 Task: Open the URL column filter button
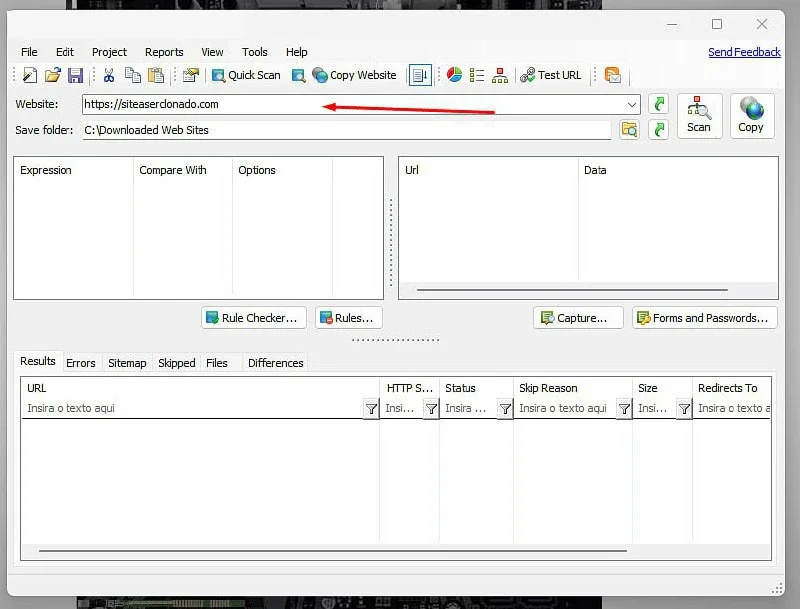[371, 409]
